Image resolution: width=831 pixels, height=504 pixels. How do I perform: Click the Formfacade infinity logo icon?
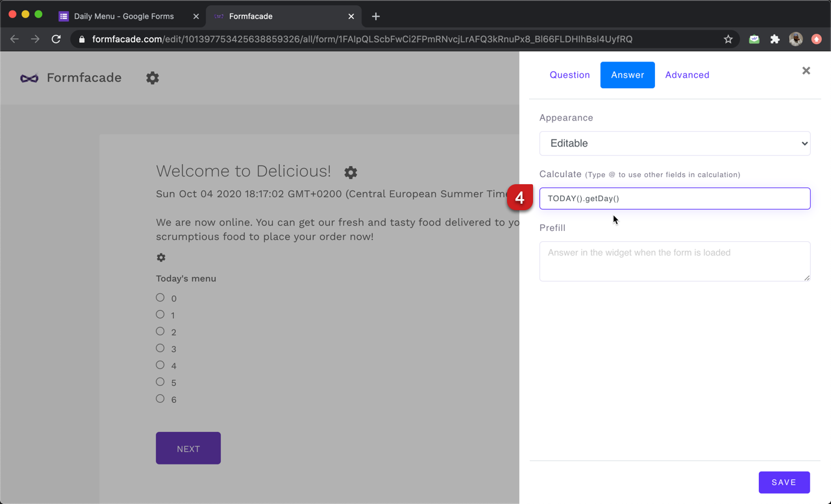[x=29, y=78]
